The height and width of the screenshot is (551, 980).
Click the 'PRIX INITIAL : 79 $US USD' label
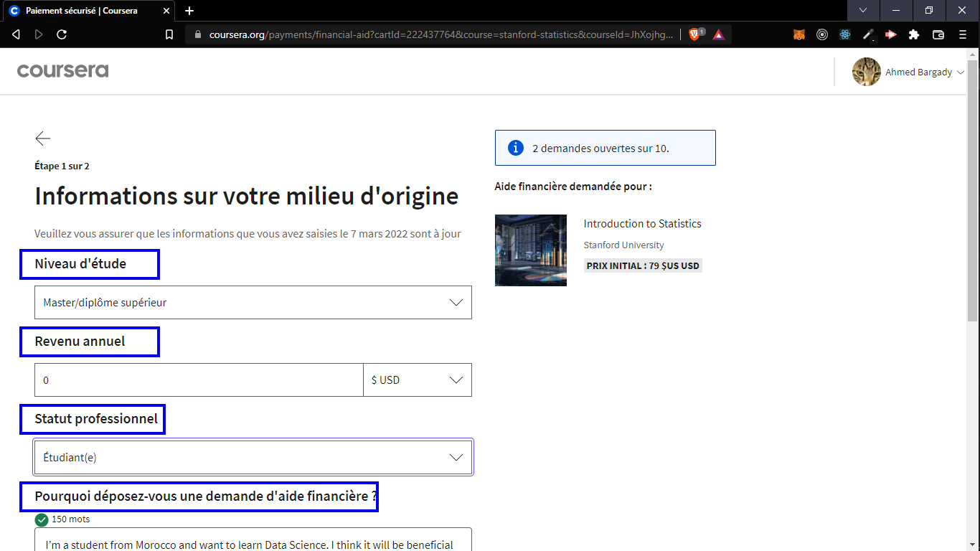(643, 265)
